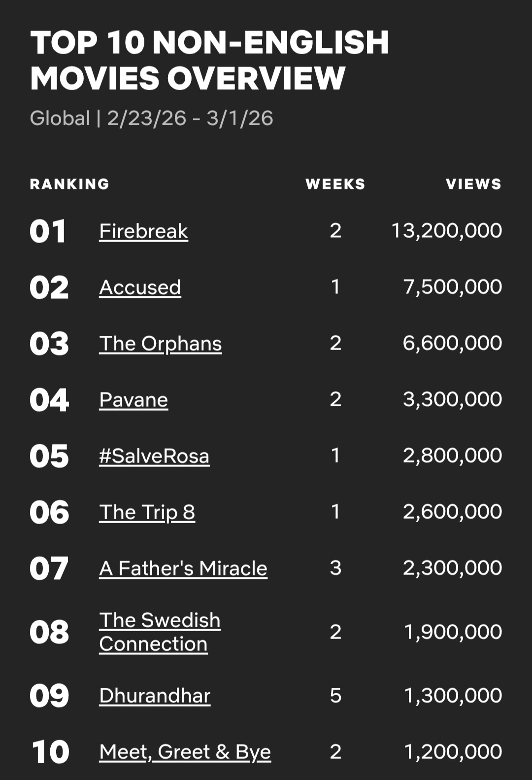Click the 10 rank number
Viewport: 532px width, 780px height.
(x=50, y=752)
